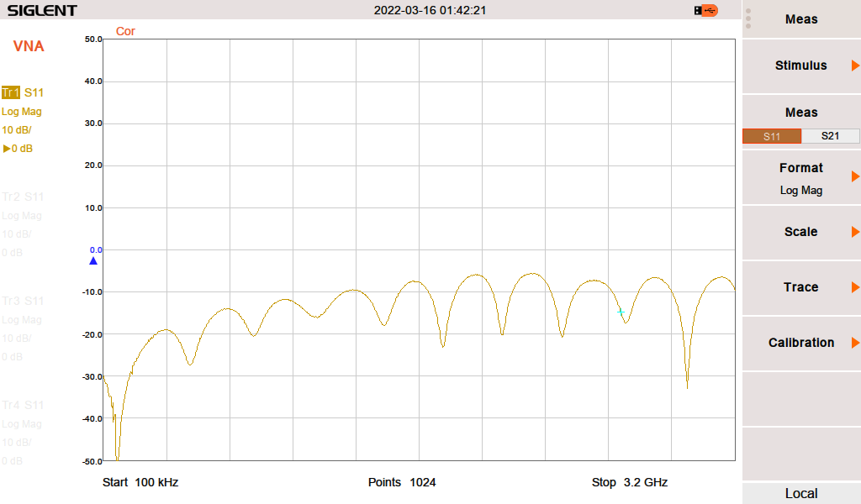This screenshot has width=861, height=504.
Task: Edit the Stop 3.2 GHz frequency field
Action: click(x=629, y=482)
